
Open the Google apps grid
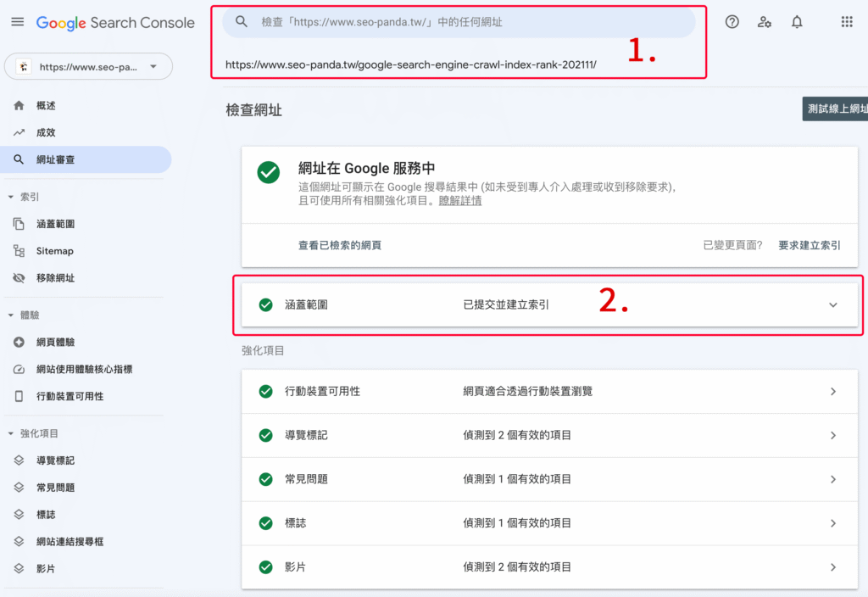point(847,22)
